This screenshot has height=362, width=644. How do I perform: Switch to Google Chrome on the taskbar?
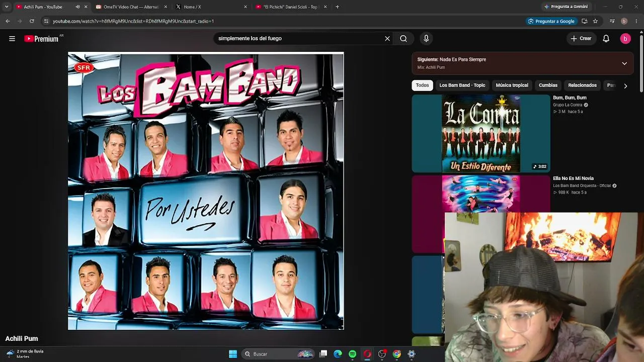pos(397,354)
